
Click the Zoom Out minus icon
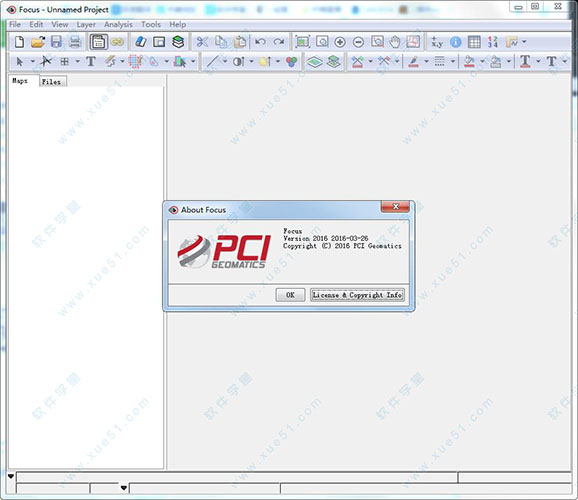tap(358, 42)
